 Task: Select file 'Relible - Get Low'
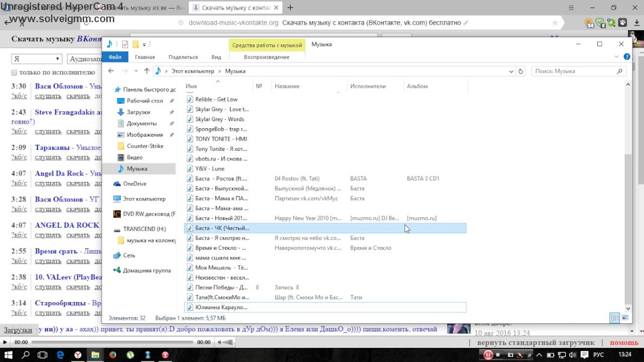coord(216,100)
